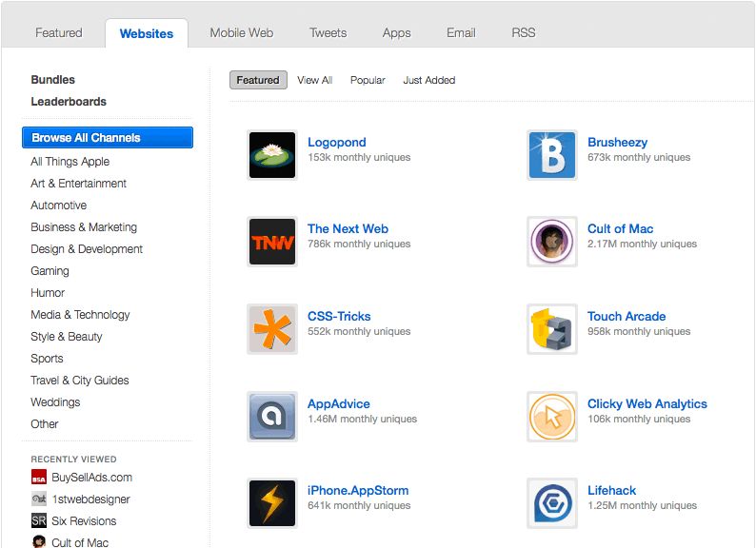
Task: Click the Clicky Web Analytics title link
Action: (x=647, y=404)
